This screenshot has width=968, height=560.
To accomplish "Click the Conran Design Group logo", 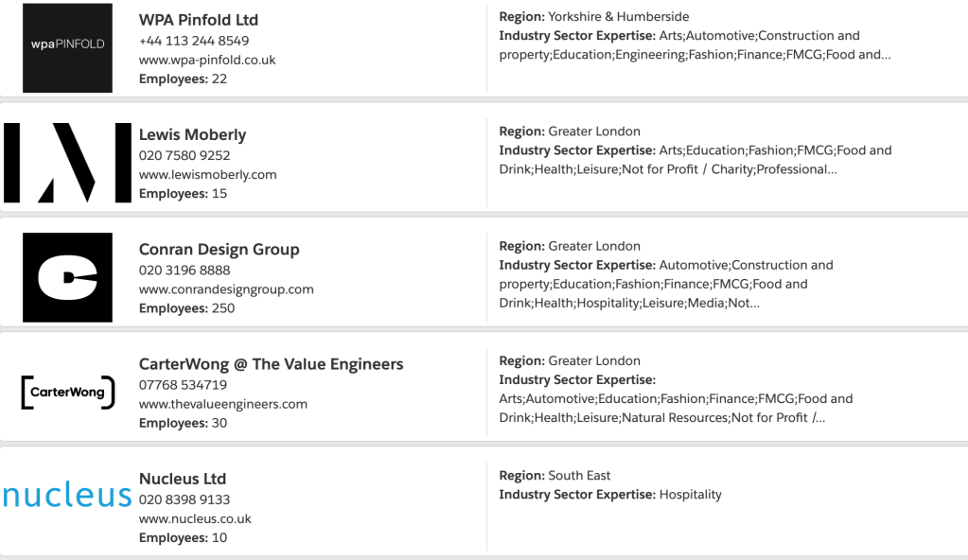I will tap(67, 277).
